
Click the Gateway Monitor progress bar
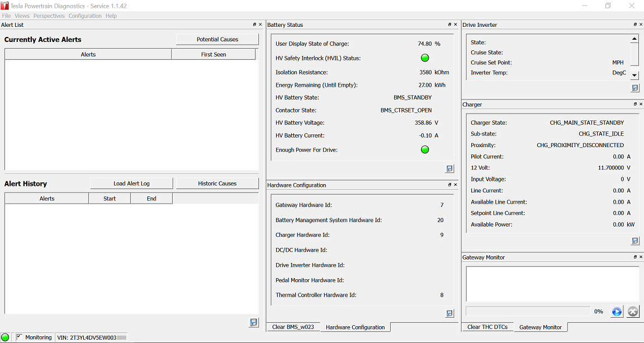coord(528,311)
